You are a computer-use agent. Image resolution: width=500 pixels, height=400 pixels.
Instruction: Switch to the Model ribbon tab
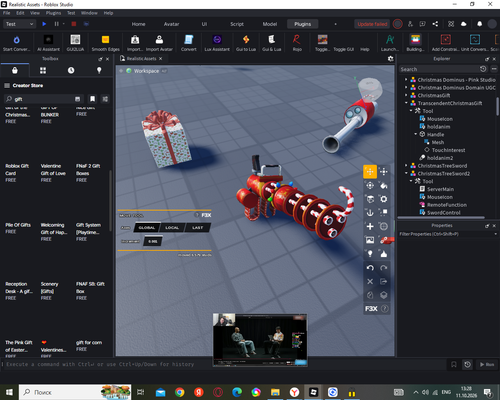coord(270,24)
